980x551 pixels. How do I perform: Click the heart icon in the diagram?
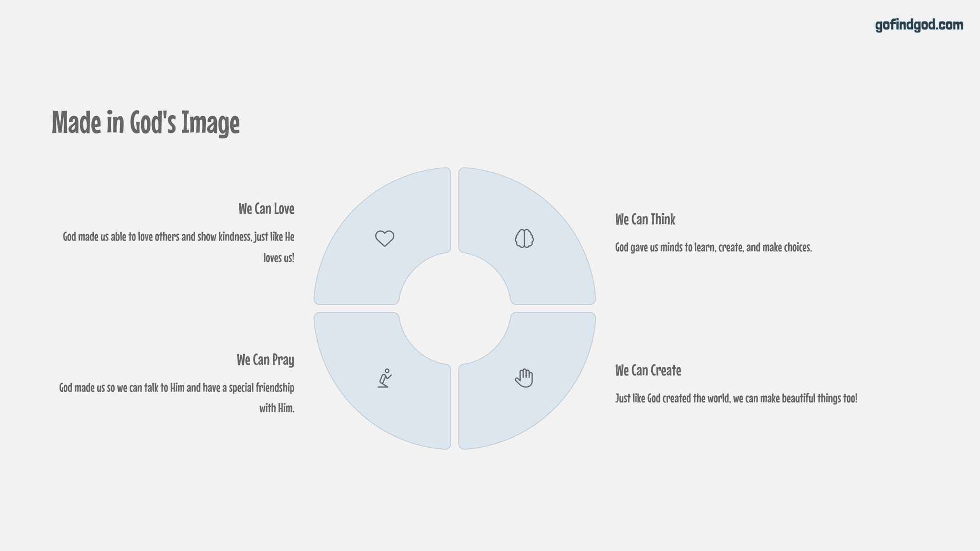pos(384,238)
